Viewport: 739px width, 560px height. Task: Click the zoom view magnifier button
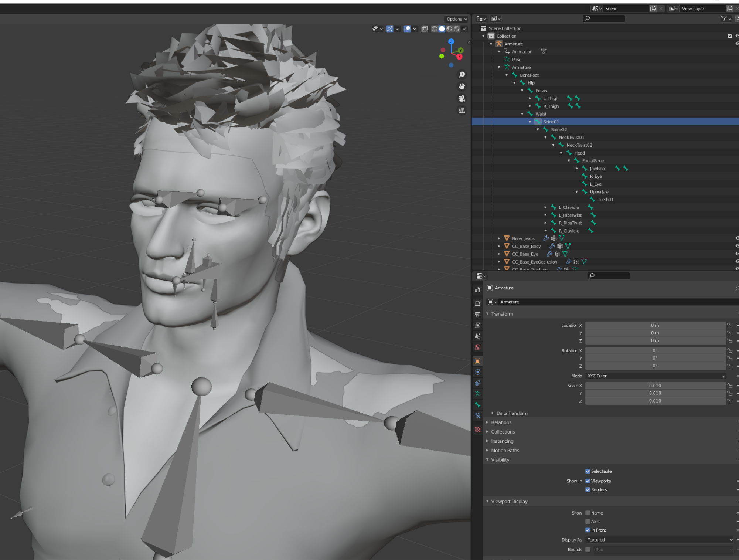pyautogui.click(x=462, y=75)
